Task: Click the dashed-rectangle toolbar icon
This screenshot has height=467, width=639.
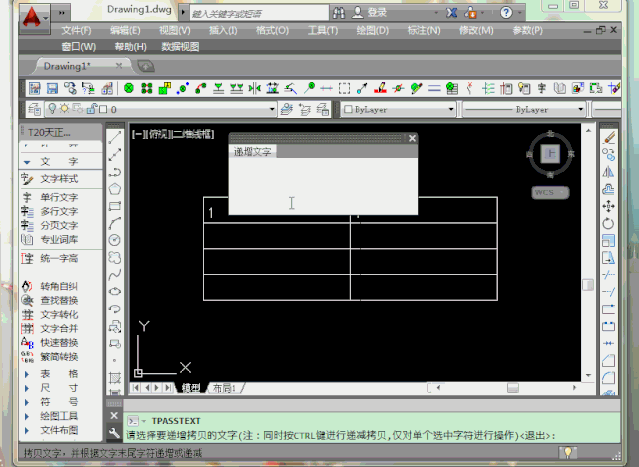Action: click(x=344, y=88)
